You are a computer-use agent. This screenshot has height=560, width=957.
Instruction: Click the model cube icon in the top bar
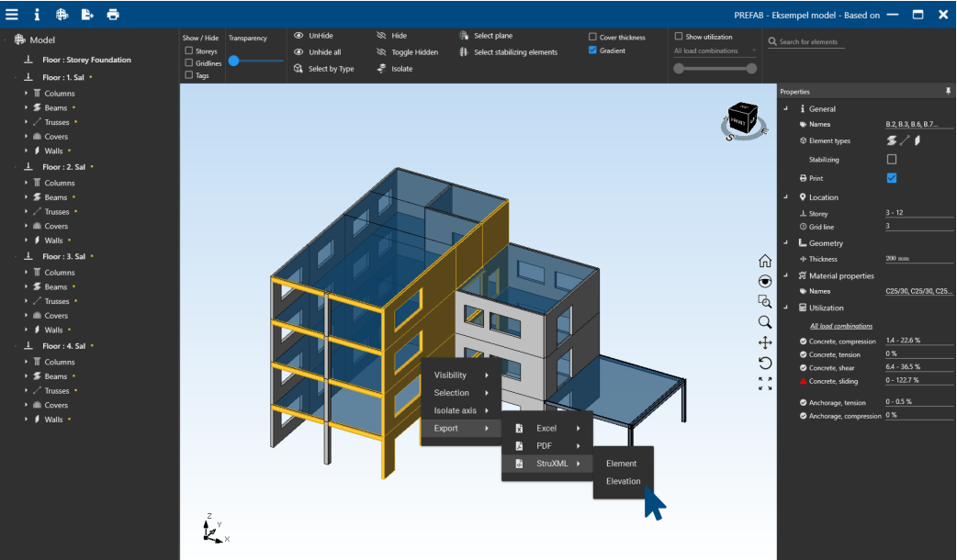pos(62,14)
